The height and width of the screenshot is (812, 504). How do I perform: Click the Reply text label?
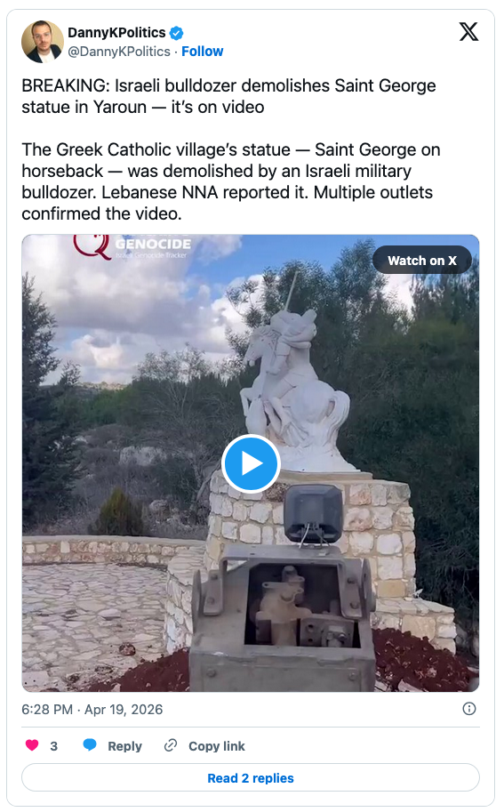click(x=124, y=745)
